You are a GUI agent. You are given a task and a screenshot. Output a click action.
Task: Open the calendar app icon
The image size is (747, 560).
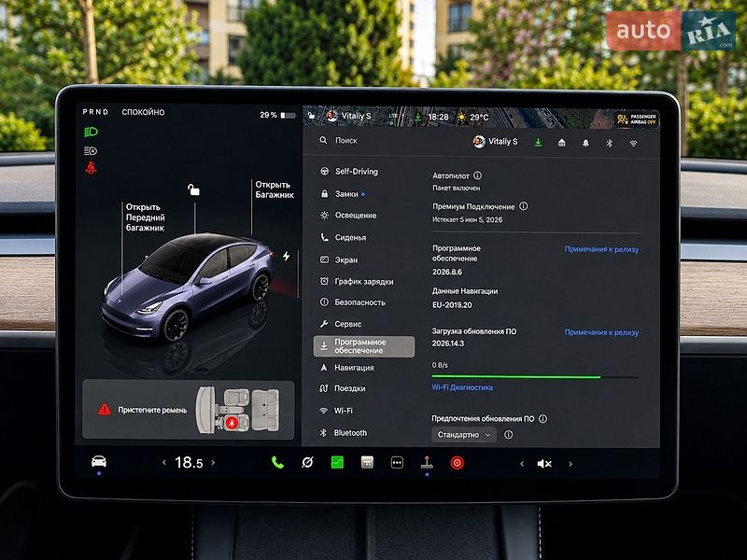click(367, 462)
